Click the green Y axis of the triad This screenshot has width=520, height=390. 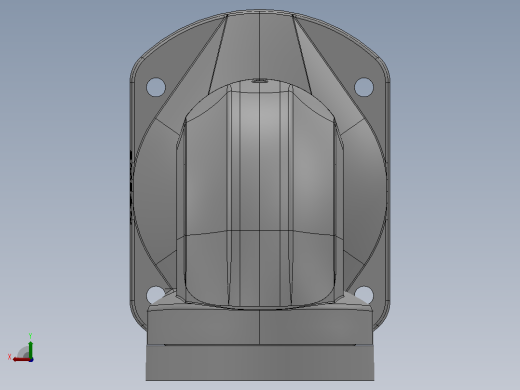click(30, 350)
